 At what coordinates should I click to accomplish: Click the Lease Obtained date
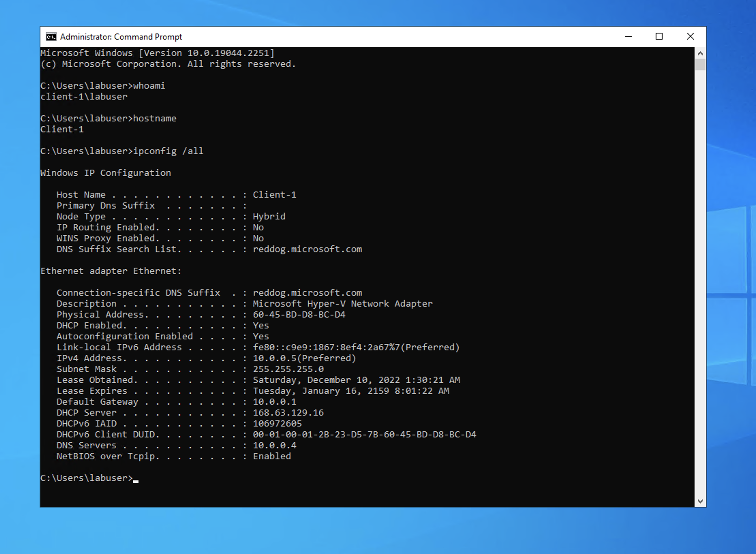click(357, 380)
